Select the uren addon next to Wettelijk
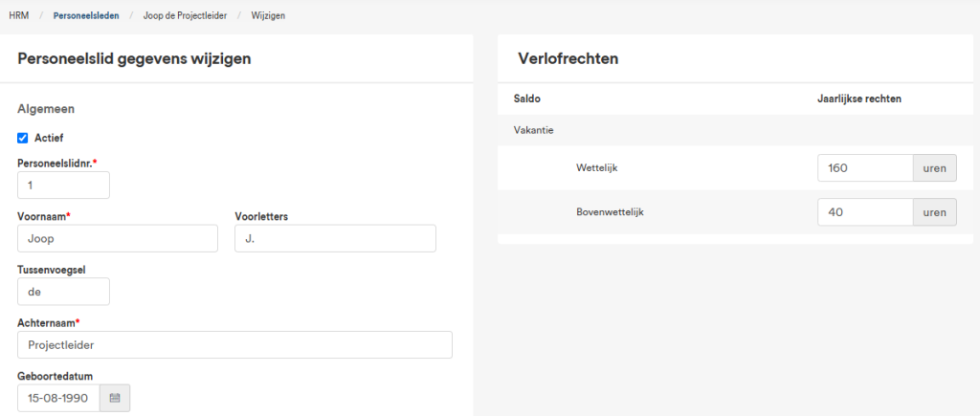Image resolution: width=980 pixels, height=416 pixels. [935, 168]
